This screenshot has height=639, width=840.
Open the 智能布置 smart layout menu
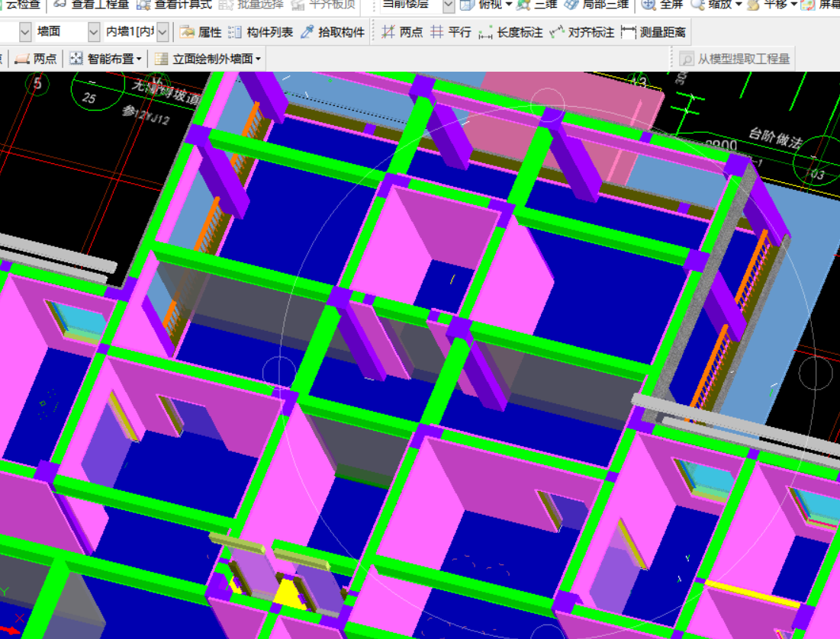pos(105,59)
